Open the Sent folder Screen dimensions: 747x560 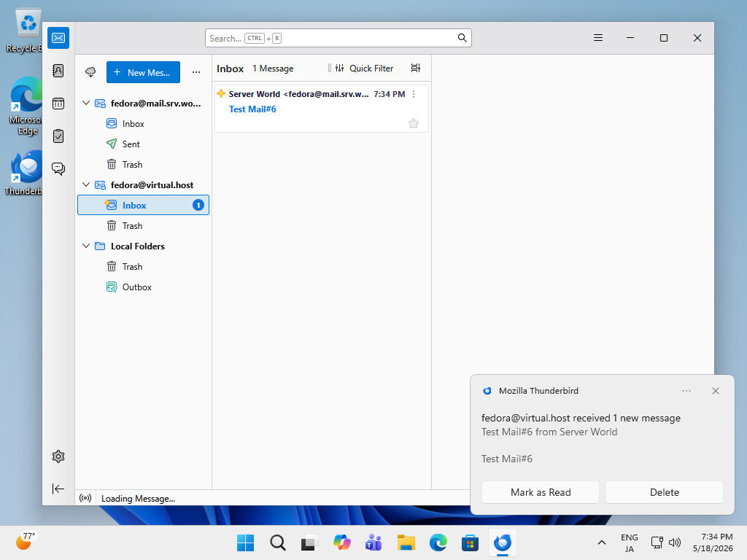tap(144, 144)
